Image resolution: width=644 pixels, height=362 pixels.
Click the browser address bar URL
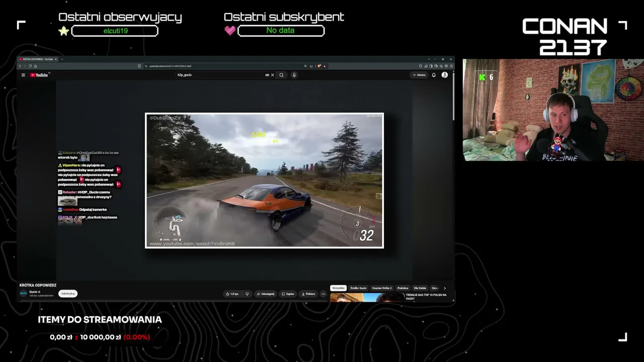pos(171,66)
